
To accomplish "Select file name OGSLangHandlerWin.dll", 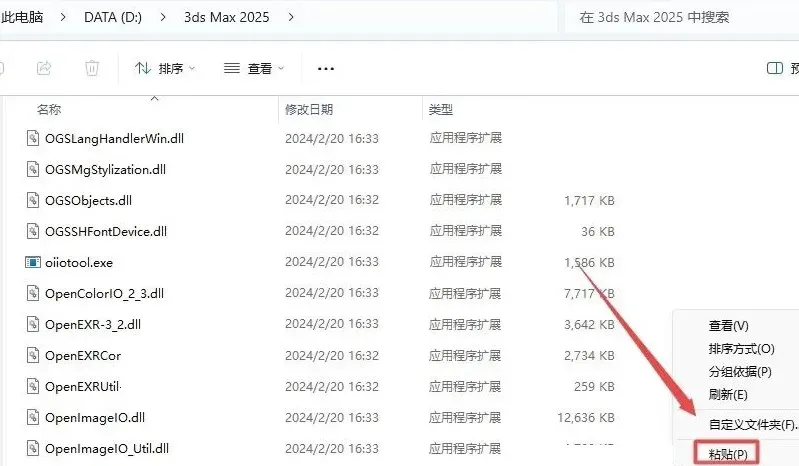I will pos(114,139).
